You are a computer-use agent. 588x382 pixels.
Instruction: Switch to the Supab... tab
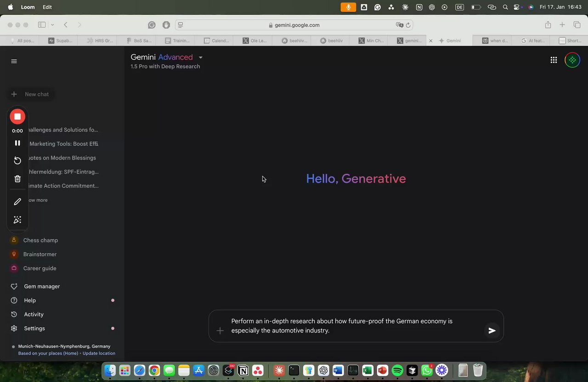click(x=60, y=40)
